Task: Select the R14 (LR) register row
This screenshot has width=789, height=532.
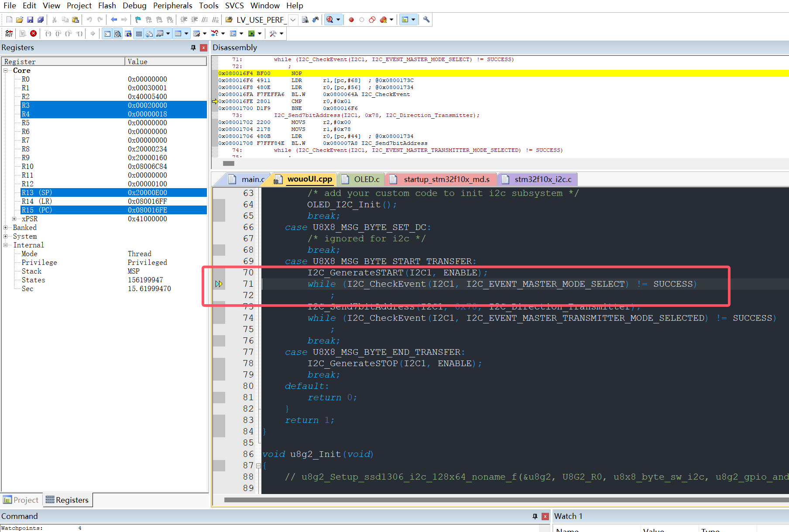Action: [113, 202]
